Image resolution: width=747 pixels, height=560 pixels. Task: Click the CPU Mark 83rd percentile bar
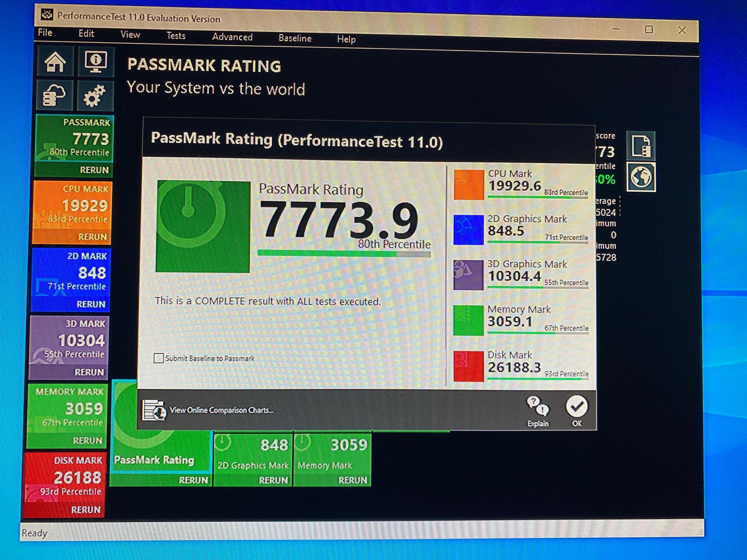[x=538, y=197]
